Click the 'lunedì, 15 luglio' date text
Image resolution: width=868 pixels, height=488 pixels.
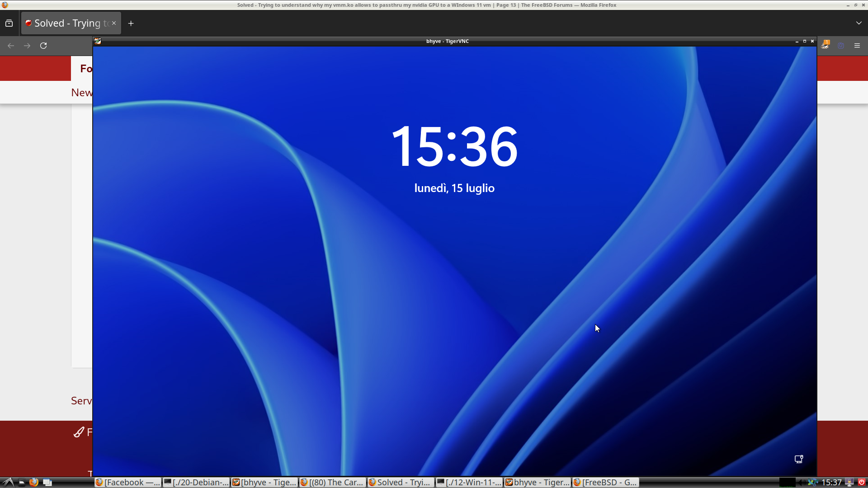(x=454, y=188)
